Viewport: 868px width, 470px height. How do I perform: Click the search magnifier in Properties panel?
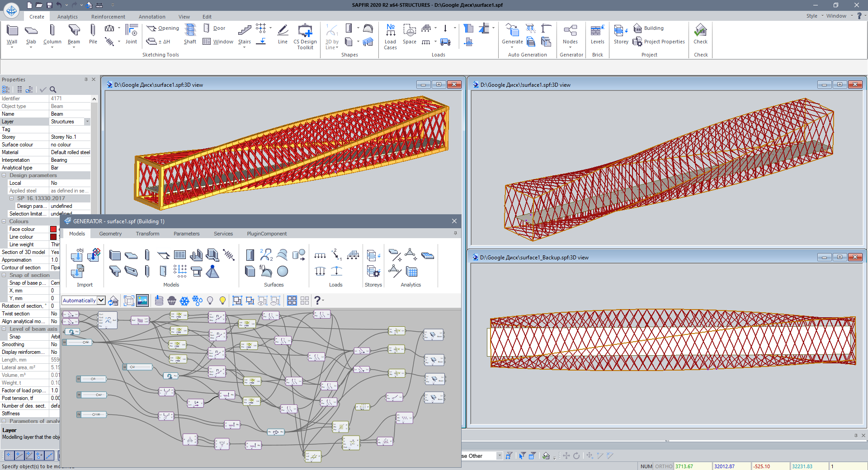click(x=53, y=89)
